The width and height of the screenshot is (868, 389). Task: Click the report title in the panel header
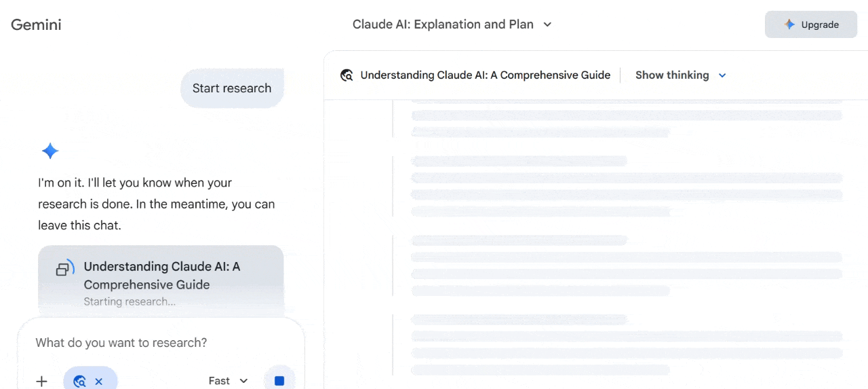pyautogui.click(x=485, y=75)
